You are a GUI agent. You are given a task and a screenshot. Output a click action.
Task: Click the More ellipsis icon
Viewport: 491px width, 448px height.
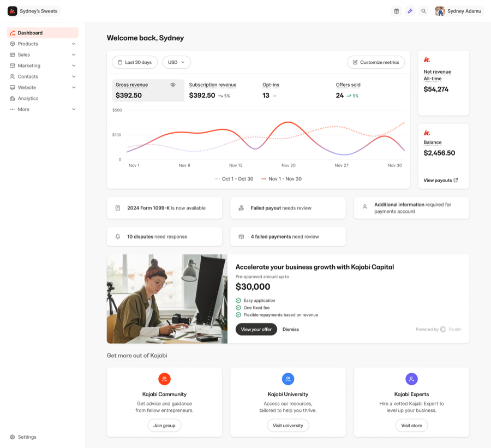tap(13, 109)
